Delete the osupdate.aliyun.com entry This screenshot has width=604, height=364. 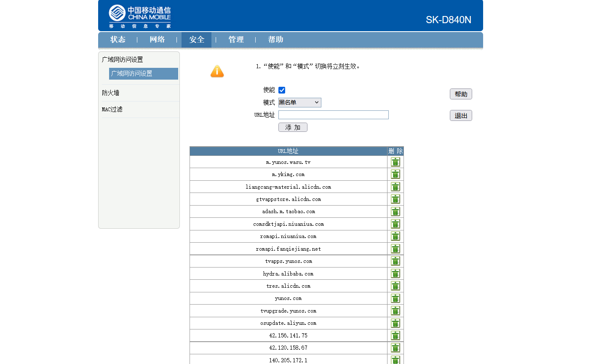click(396, 323)
